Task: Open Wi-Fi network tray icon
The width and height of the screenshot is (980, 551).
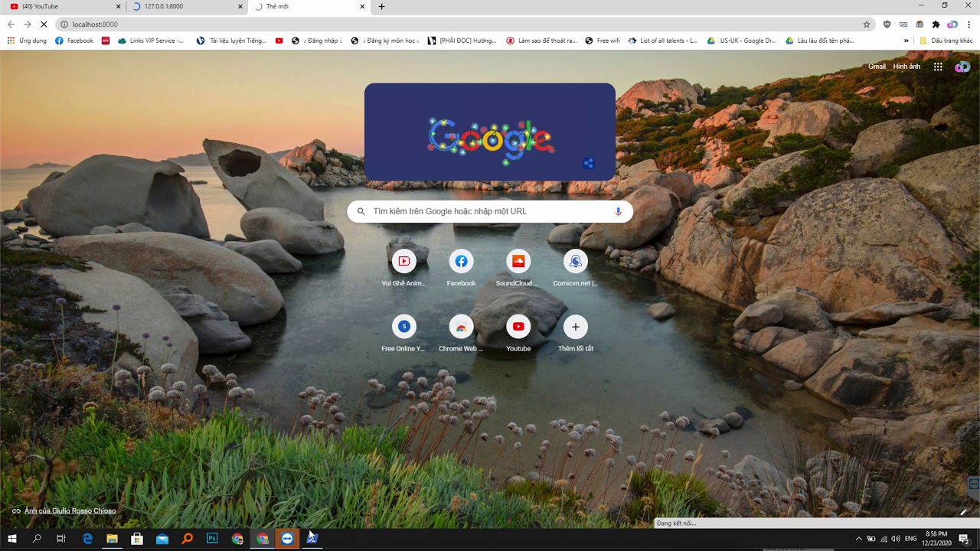Action: tap(884, 539)
